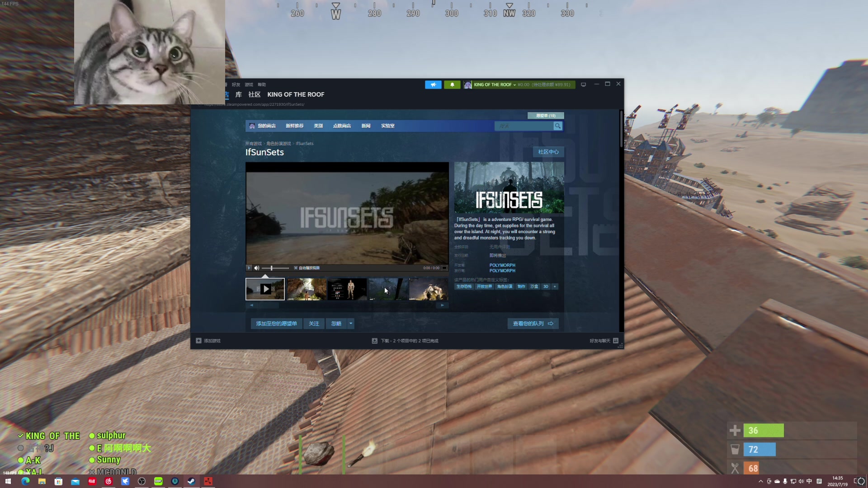Mute the trailer volume speaker icon
This screenshot has height=488, width=868.
point(257,268)
